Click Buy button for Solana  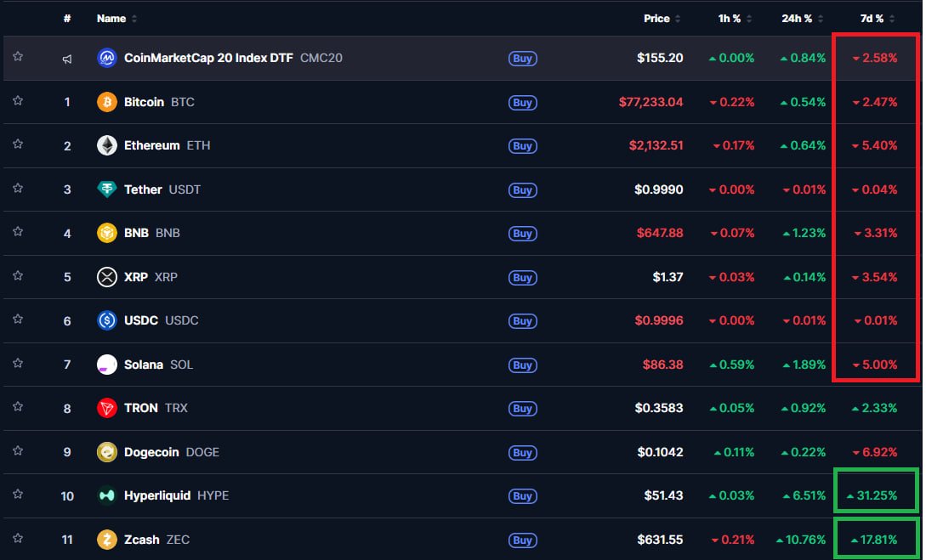point(523,365)
